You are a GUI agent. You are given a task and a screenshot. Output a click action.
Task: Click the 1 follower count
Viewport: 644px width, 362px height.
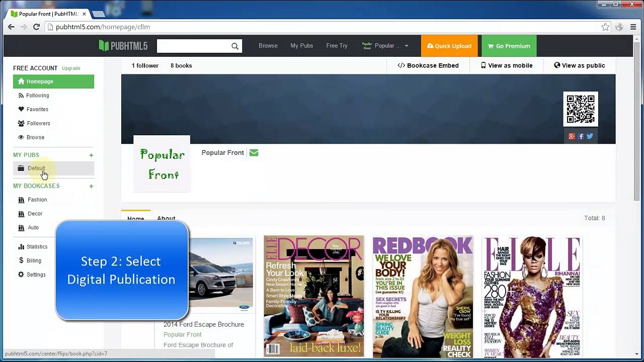tap(145, 65)
